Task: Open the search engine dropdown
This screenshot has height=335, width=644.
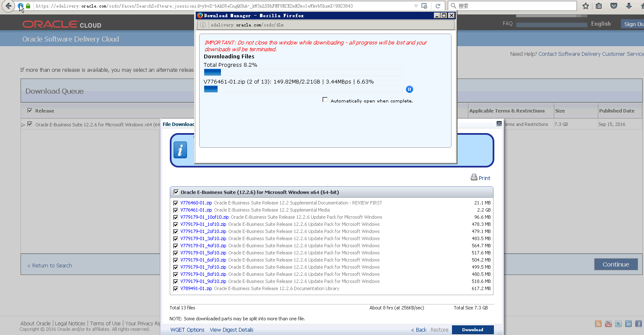Action: tap(452, 5)
